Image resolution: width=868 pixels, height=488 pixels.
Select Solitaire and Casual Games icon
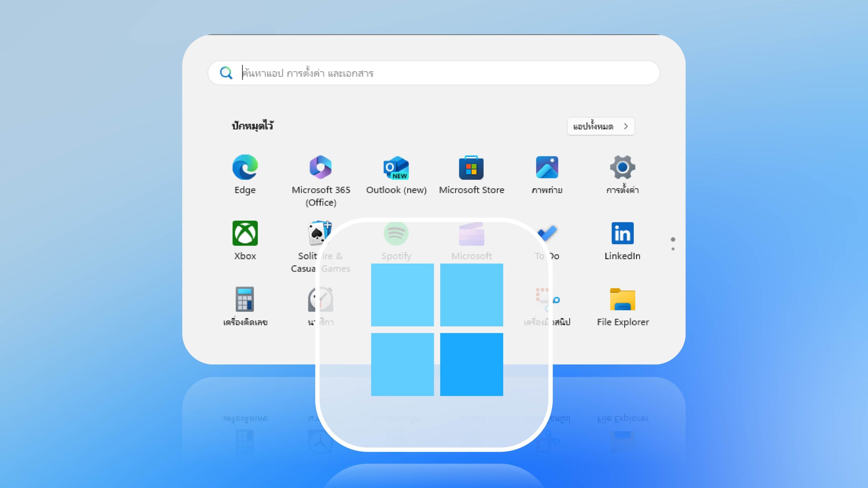[320, 232]
